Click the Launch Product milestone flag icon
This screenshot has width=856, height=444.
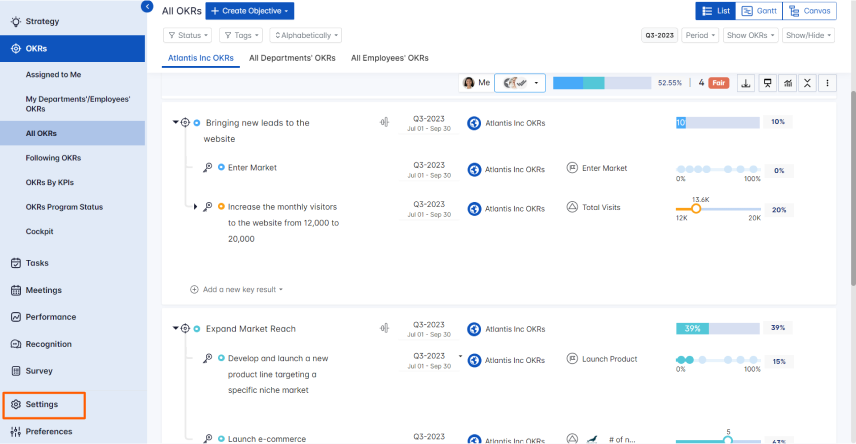572,359
